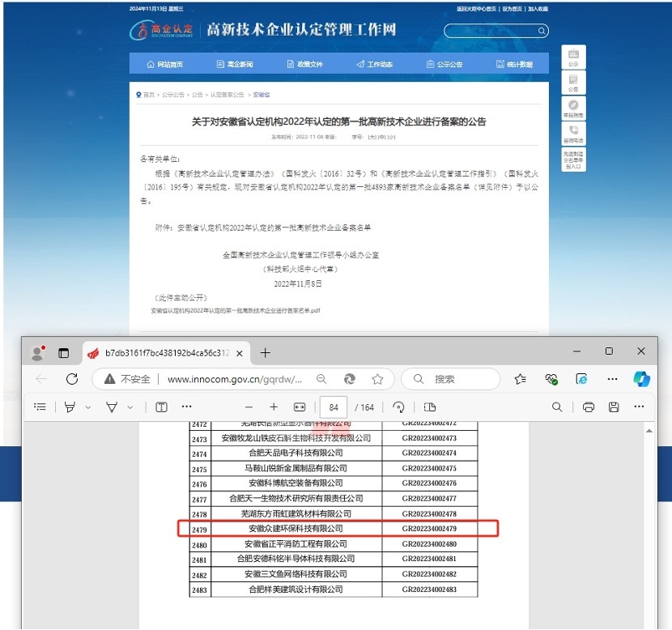Open 先进制造业名单申报入口 side button
The width and height of the screenshot is (672, 630).
[x=573, y=160]
